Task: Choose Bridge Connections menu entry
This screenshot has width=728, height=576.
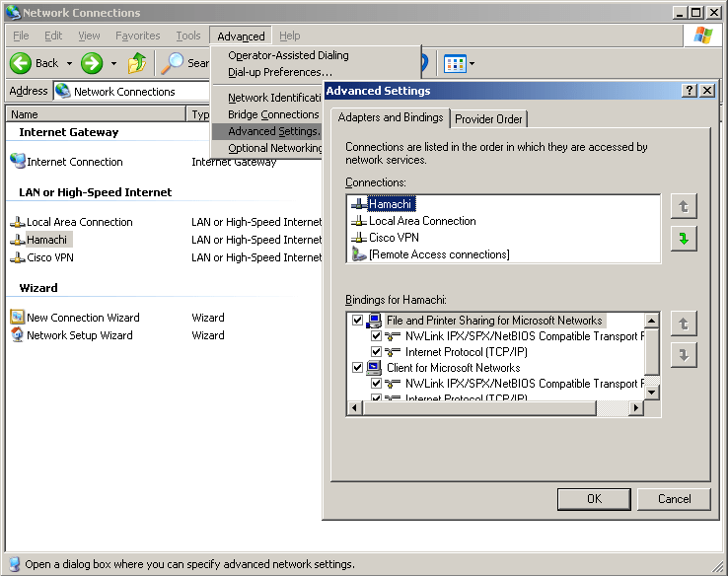Action: coord(267,114)
